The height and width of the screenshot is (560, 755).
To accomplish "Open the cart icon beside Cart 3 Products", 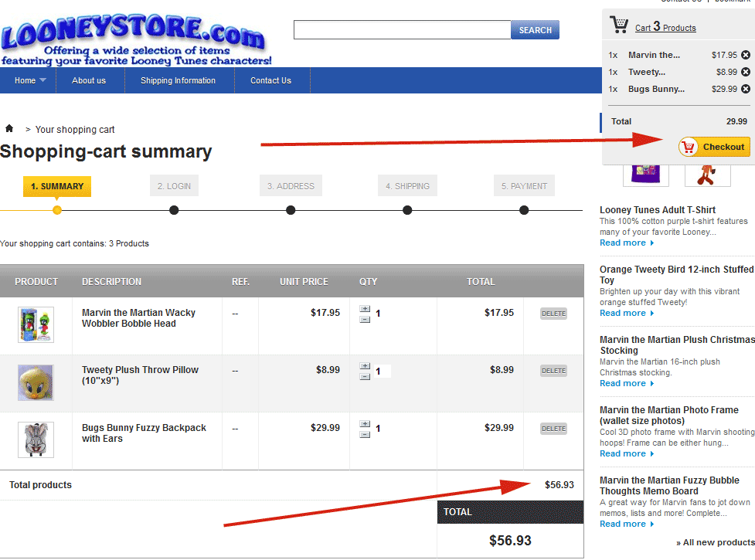I will (619, 25).
